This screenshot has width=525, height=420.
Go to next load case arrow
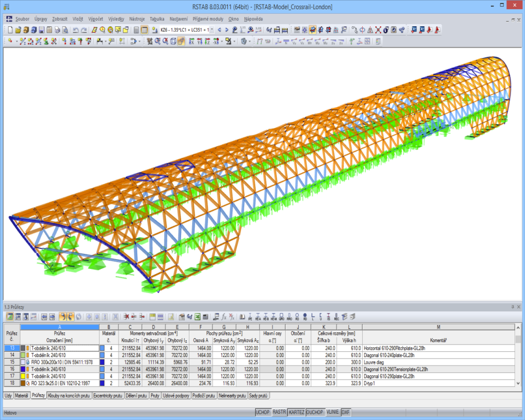227,30
